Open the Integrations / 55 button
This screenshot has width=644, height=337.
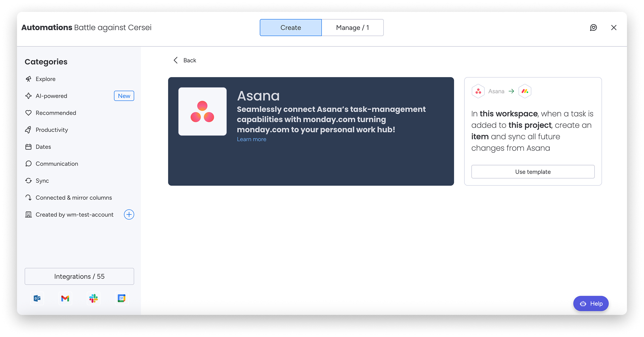[x=79, y=276]
